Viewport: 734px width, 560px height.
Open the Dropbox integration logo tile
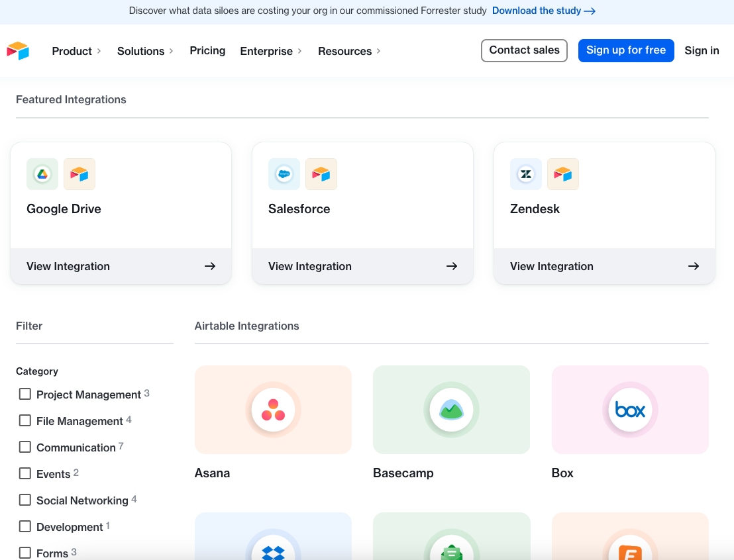(273, 536)
